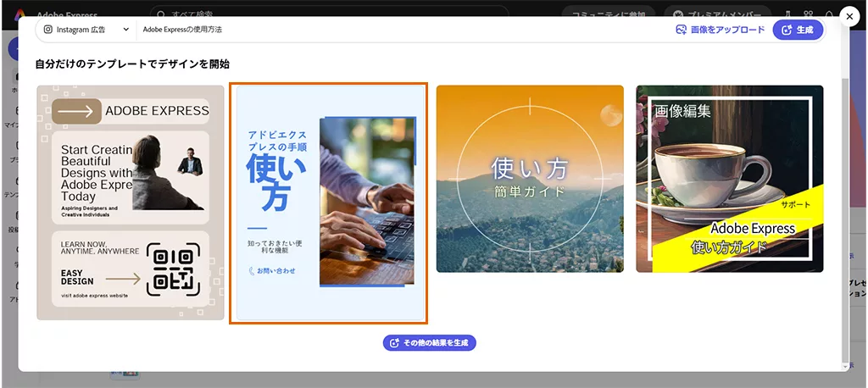Viewport: 868px width, 388px height.
Task: Click the Adobe Express logo in background window
Action: coord(20,14)
